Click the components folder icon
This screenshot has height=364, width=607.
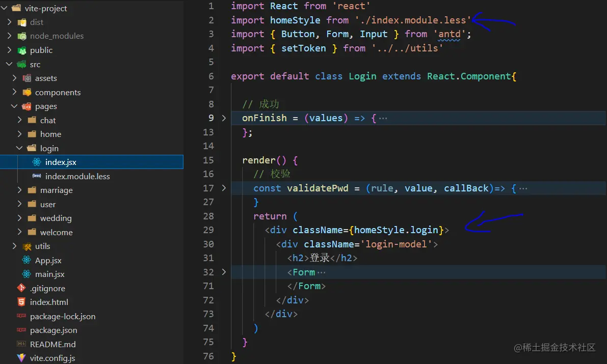[27, 93]
